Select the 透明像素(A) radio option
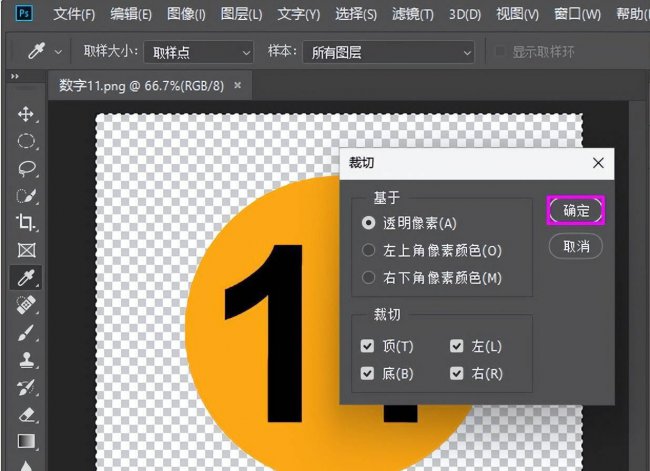Viewport: 650px width, 471px height. tap(368, 223)
